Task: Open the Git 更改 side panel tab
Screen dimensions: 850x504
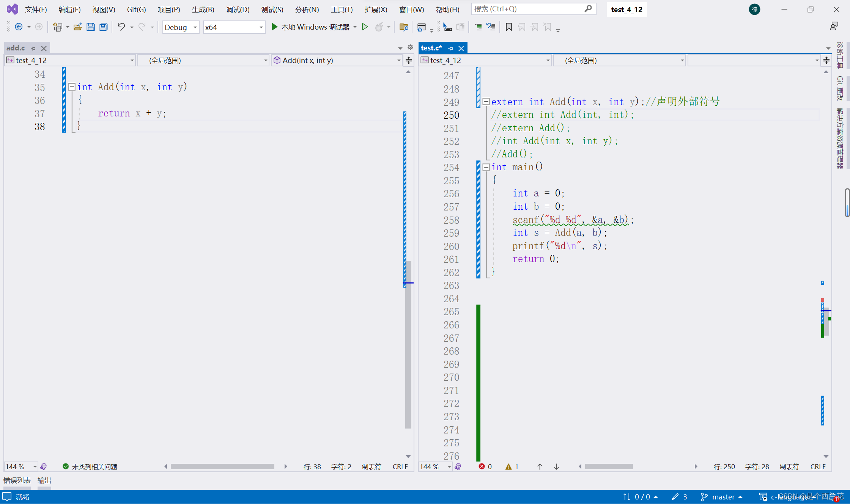Action: coord(840,88)
